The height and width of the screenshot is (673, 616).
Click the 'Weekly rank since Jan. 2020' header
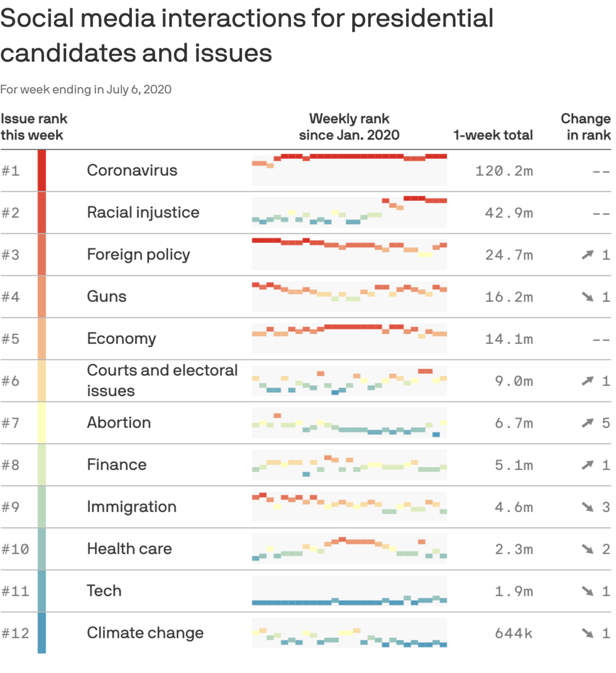click(x=349, y=126)
